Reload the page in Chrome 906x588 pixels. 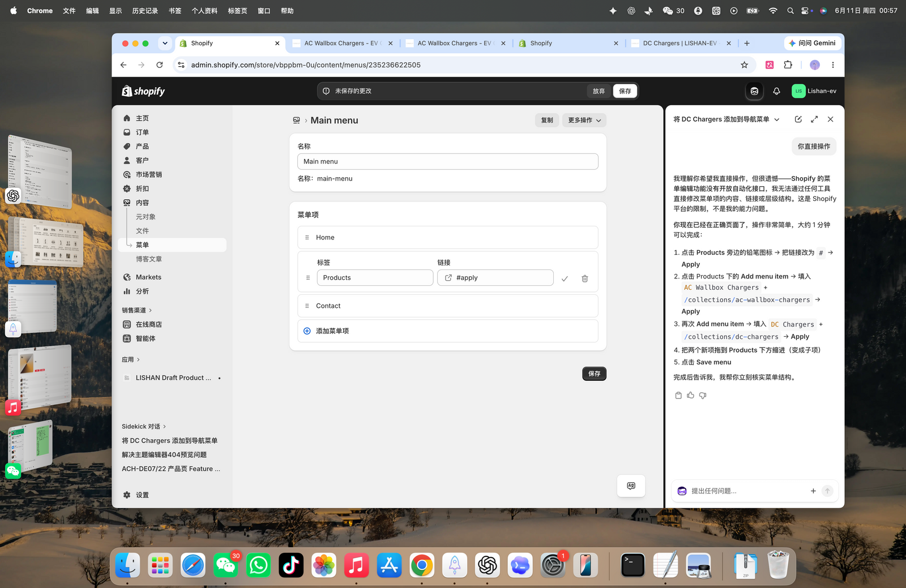click(x=160, y=65)
